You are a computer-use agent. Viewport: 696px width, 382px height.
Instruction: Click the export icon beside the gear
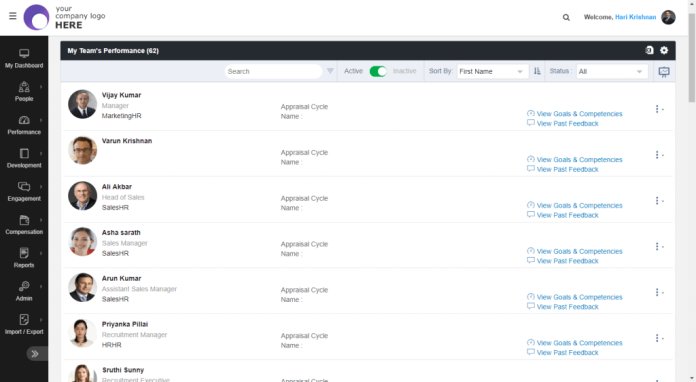(x=649, y=50)
